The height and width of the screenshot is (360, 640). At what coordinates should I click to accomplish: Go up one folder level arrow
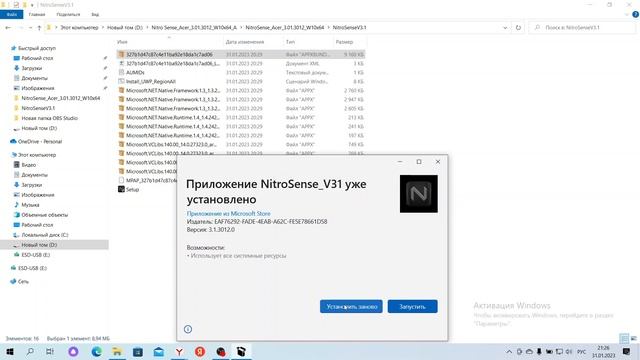[x=39, y=28]
